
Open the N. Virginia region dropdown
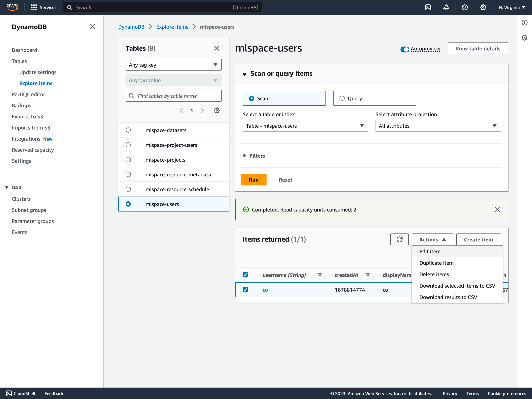coord(512,7)
